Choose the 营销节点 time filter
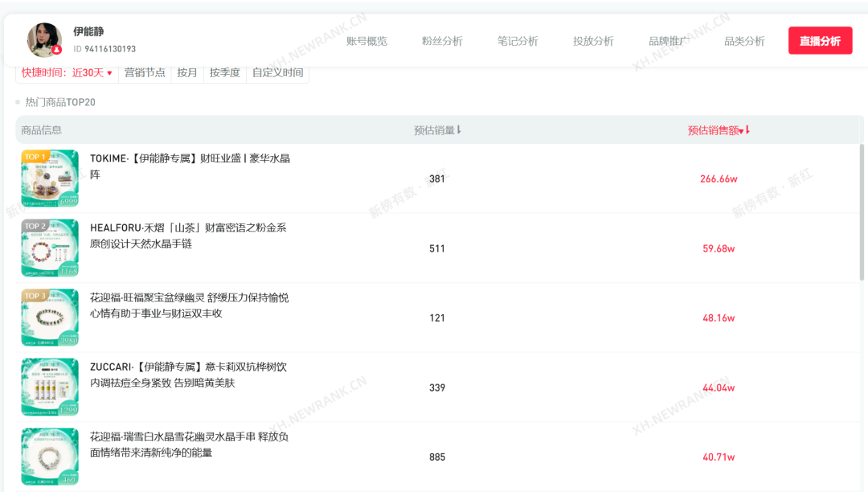The width and height of the screenshot is (868, 492). pos(145,72)
